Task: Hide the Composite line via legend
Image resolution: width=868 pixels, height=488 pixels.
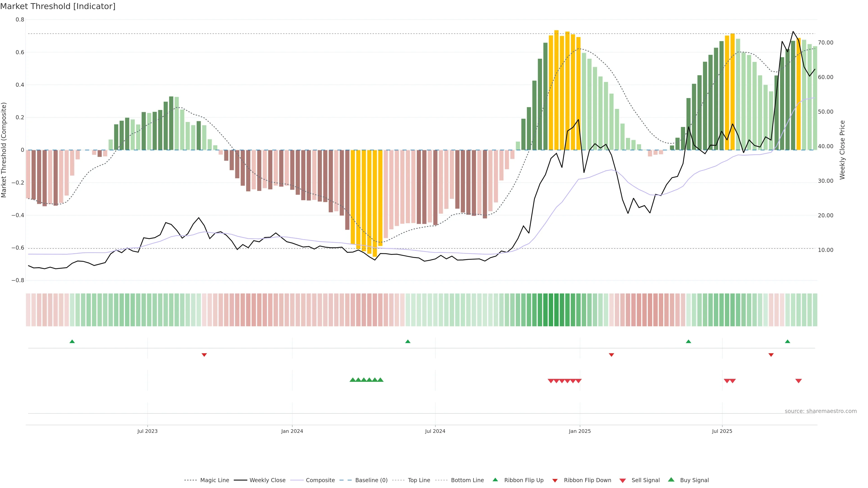Action: [320, 480]
